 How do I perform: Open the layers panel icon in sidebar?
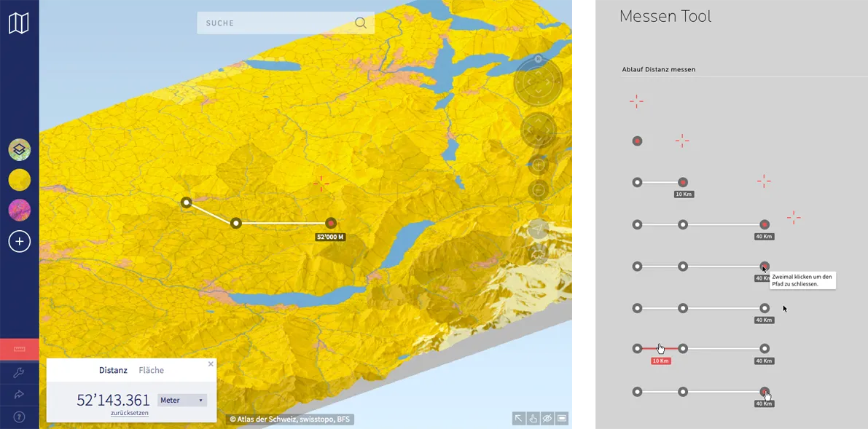click(x=20, y=149)
